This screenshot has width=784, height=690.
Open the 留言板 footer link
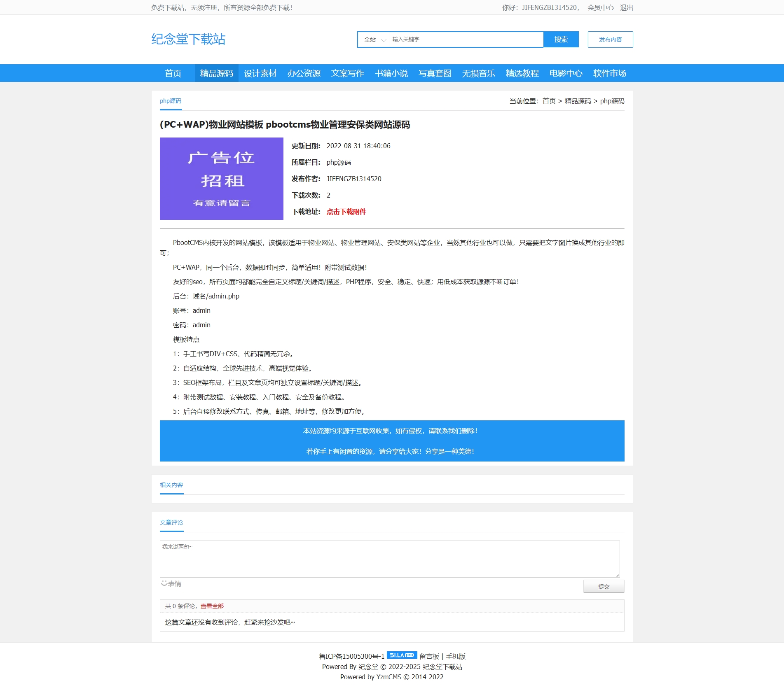coord(429,656)
